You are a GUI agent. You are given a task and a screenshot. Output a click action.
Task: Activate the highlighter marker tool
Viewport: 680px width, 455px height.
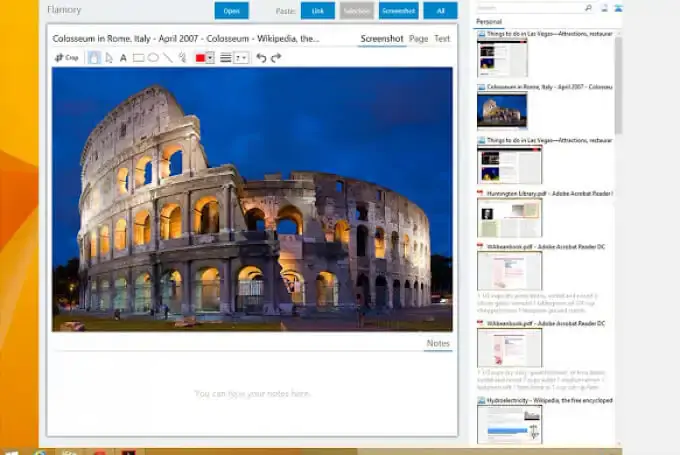94,58
